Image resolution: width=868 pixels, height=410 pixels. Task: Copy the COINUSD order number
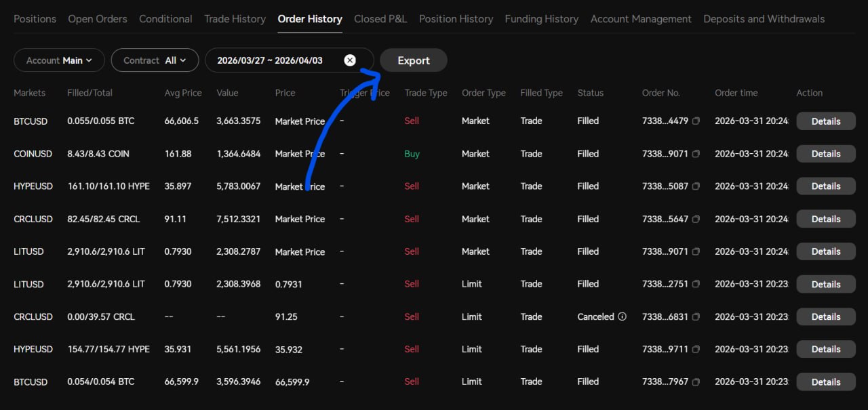point(696,154)
